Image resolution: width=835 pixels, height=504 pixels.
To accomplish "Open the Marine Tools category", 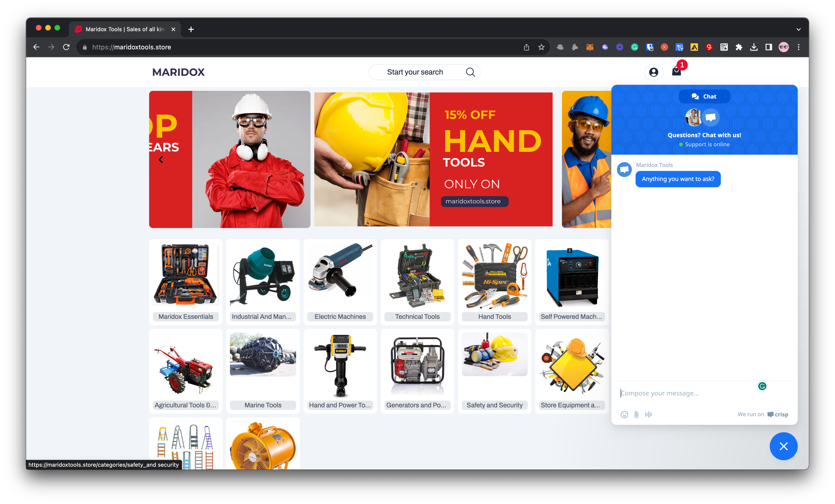I will (x=263, y=371).
